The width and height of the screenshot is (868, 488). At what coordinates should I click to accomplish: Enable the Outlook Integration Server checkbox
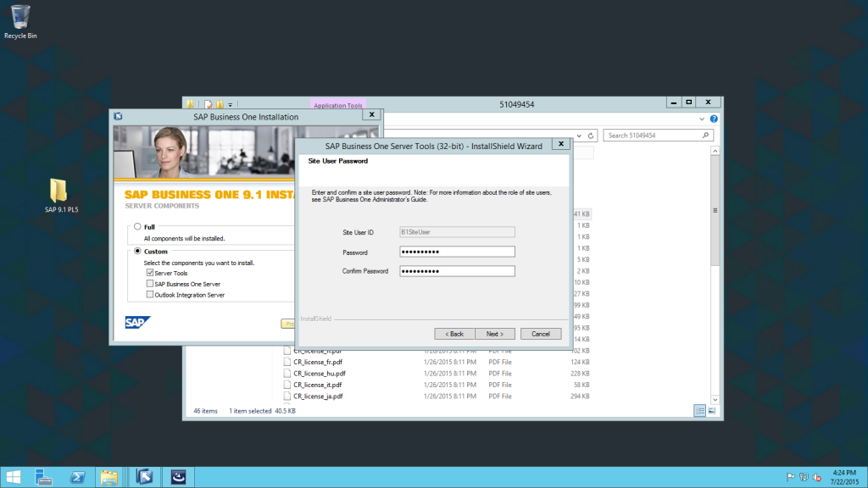tap(150, 295)
